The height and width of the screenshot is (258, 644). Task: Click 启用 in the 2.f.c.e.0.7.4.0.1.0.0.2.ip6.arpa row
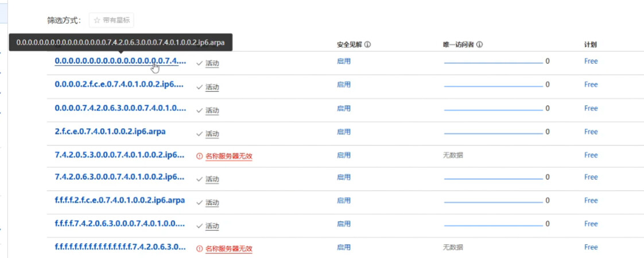pos(343,132)
